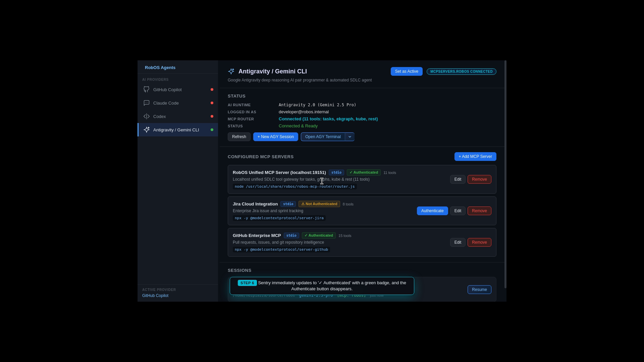Click the 'Connected & Ready' status text
Screen dimensions: 644x362
point(298,126)
